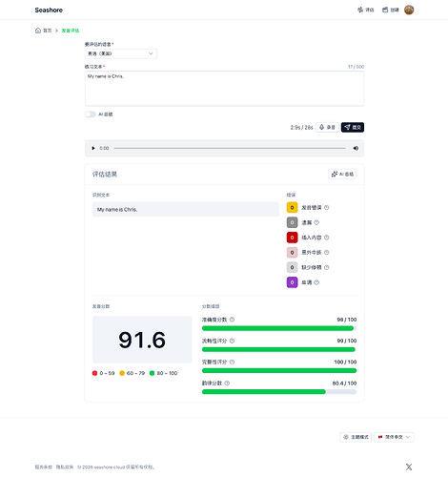This screenshot has width=448, height=477.
Task: Click the yellow mispronunciation count badge
Action: (x=293, y=208)
